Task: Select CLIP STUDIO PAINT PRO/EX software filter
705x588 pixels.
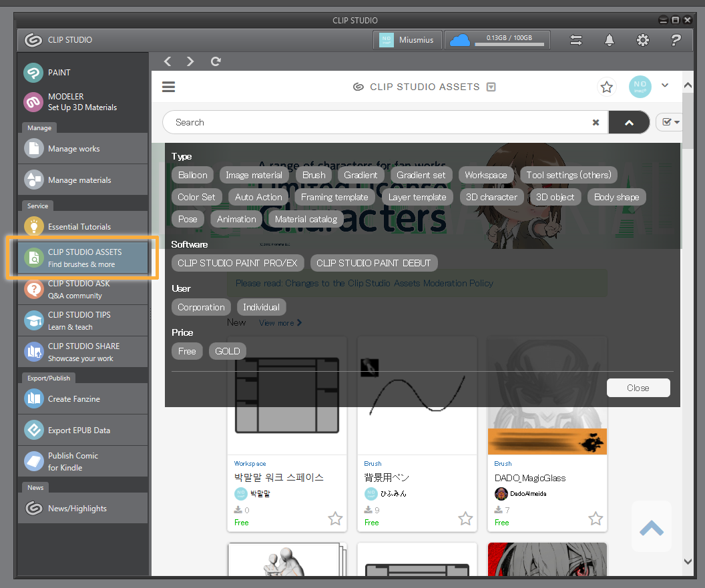Action: [238, 263]
